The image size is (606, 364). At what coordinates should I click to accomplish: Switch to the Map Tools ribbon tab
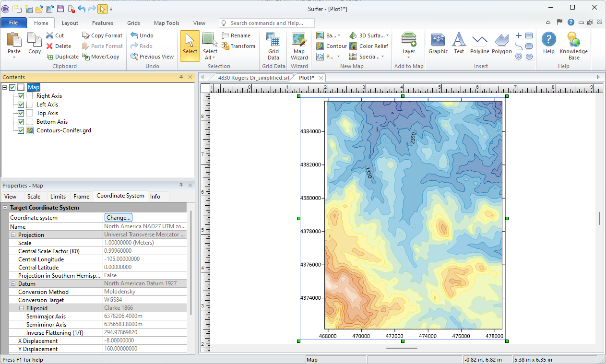tap(166, 23)
